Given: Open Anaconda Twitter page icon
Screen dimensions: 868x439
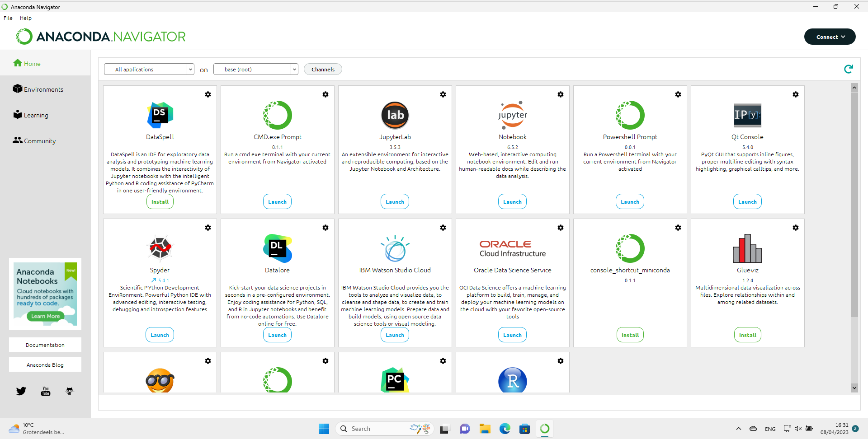Looking at the screenshot, I should [21, 391].
